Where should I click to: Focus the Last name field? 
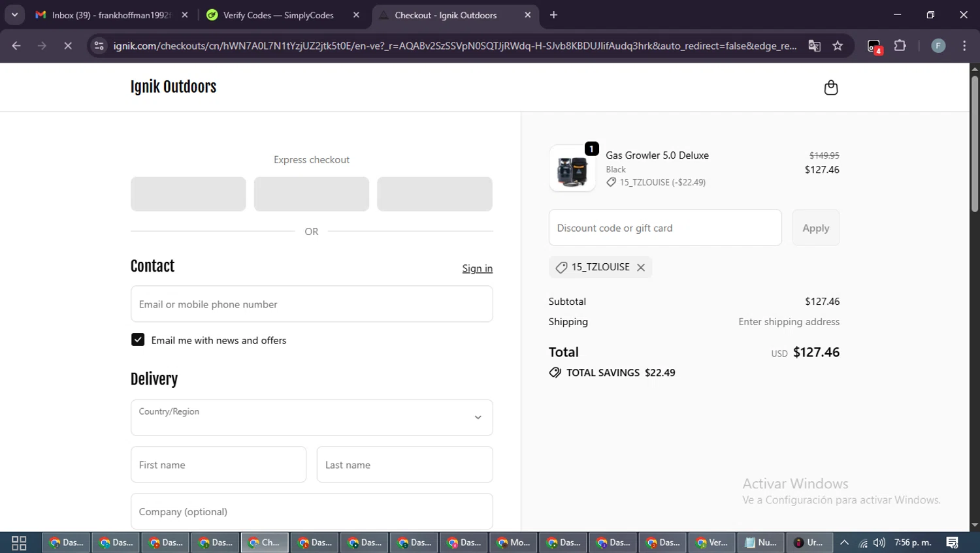tap(404, 465)
